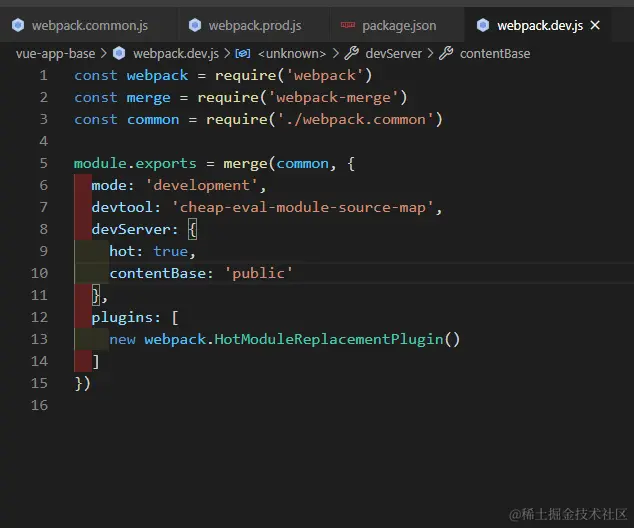Click the webpack variable declaration on line 1
The height and width of the screenshot is (528, 634).
[157, 76]
